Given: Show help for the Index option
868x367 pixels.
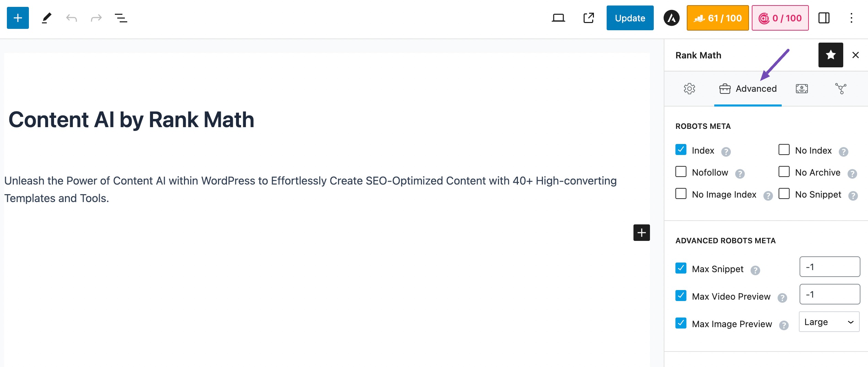Looking at the screenshot, I should coord(726,152).
